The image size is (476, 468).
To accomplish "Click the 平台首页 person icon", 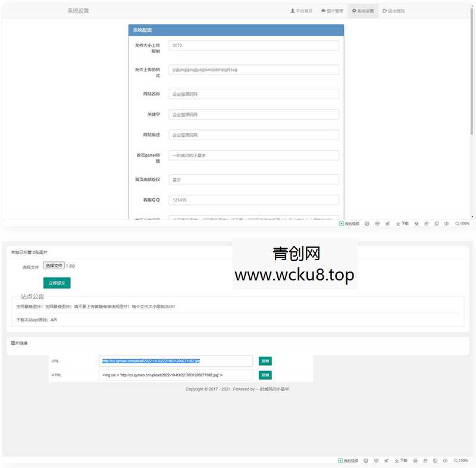I will (293, 11).
